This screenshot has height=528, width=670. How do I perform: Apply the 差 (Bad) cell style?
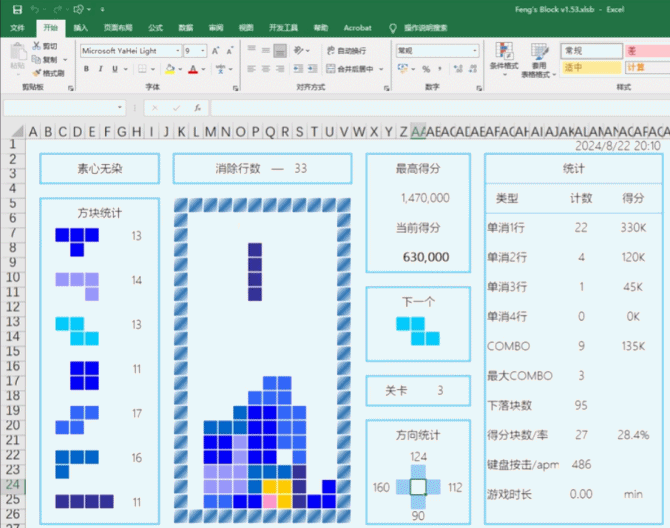point(647,51)
